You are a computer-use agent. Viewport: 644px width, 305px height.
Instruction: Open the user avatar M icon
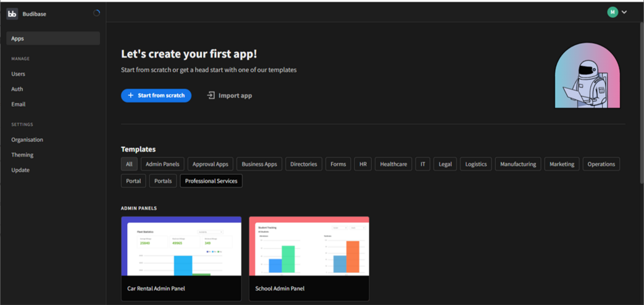pyautogui.click(x=613, y=12)
